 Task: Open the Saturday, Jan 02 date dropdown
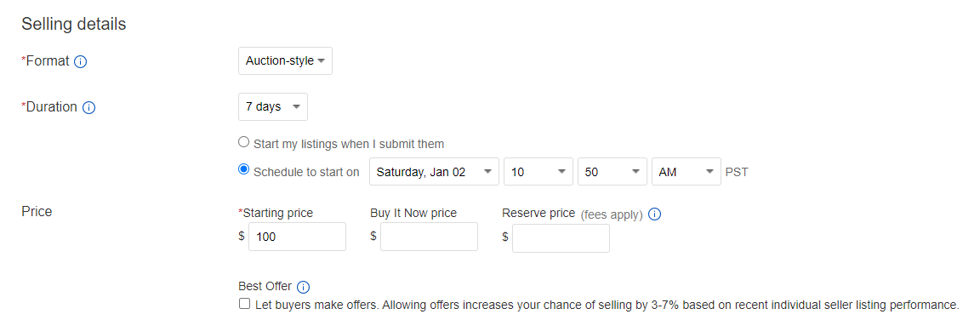tap(435, 172)
